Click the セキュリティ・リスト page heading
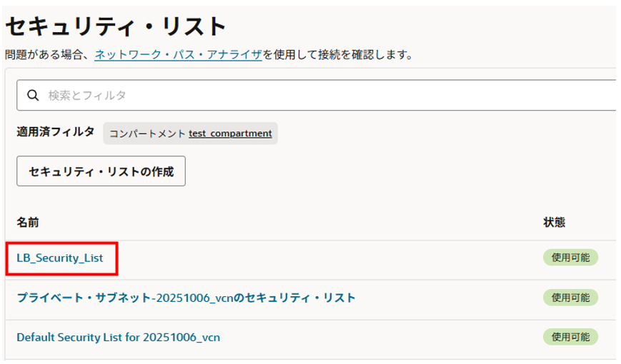The width and height of the screenshot is (621, 364). point(116,26)
